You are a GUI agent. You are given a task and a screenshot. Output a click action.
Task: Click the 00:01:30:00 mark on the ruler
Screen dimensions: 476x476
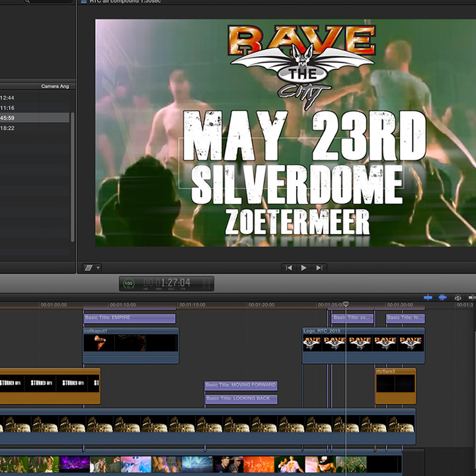400,305
